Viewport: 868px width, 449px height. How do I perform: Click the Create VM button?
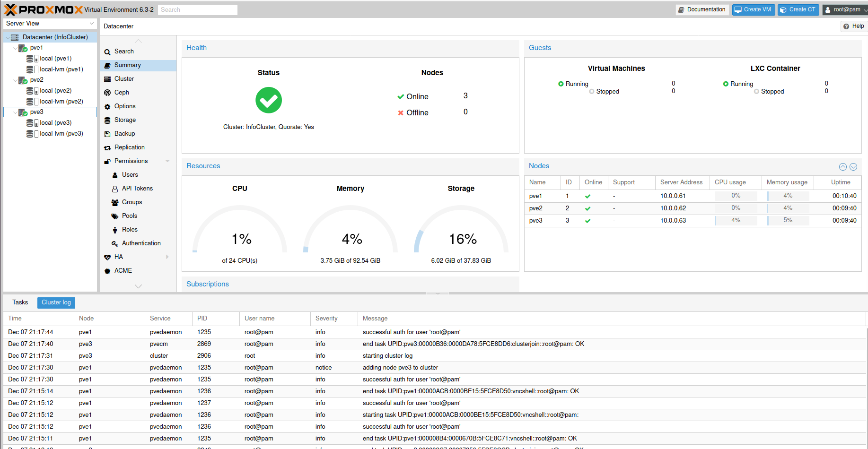pyautogui.click(x=753, y=10)
